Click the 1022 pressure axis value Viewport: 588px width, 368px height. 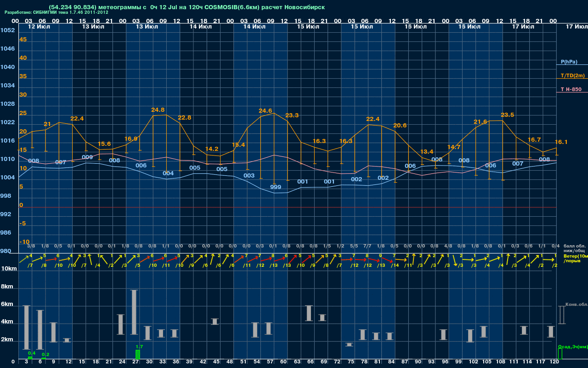[x=7, y=122]
